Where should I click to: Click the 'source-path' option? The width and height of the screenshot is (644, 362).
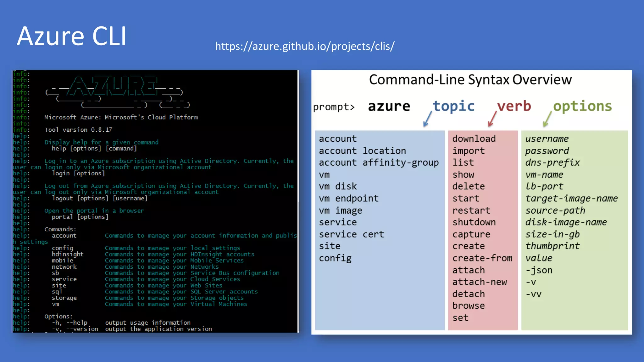[x=555, y=211]
